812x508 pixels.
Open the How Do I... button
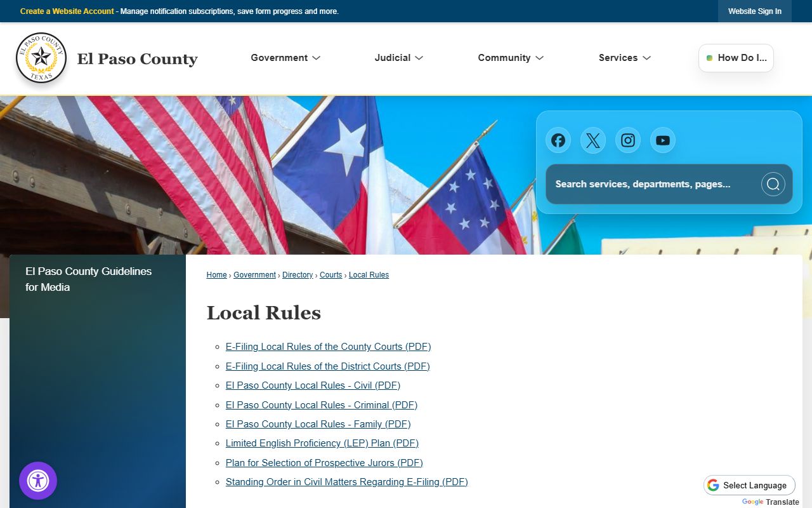(736, 58)
